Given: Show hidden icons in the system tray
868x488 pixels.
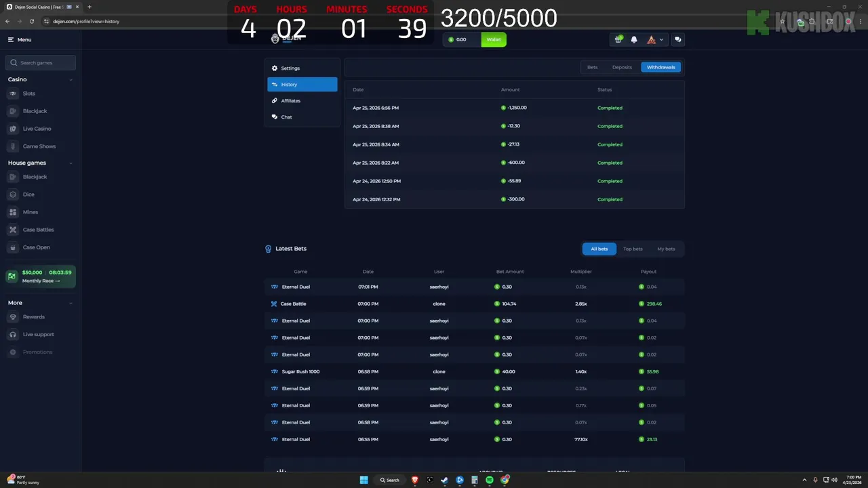Looking at the screenshot, I should coord(804,480).
